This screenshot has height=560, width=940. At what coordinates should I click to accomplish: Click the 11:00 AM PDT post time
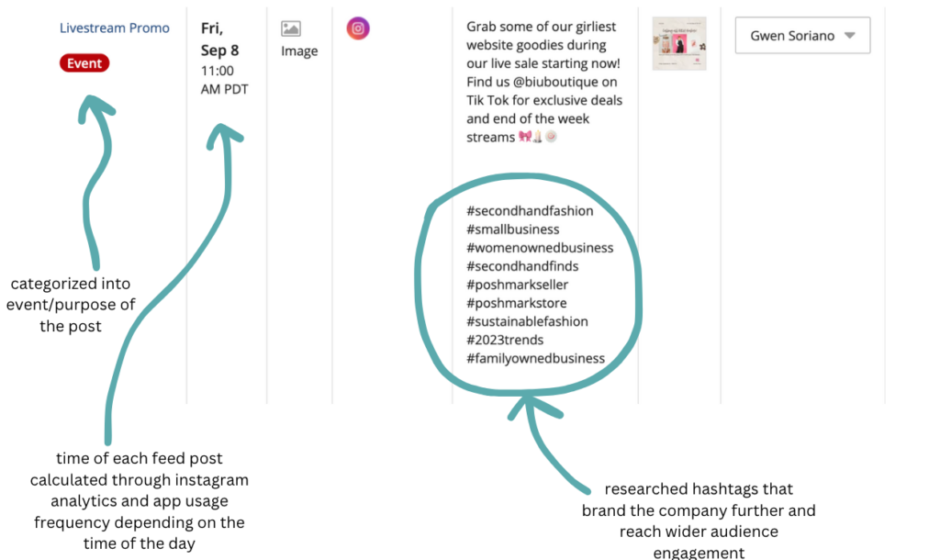[x=224, y=80]
